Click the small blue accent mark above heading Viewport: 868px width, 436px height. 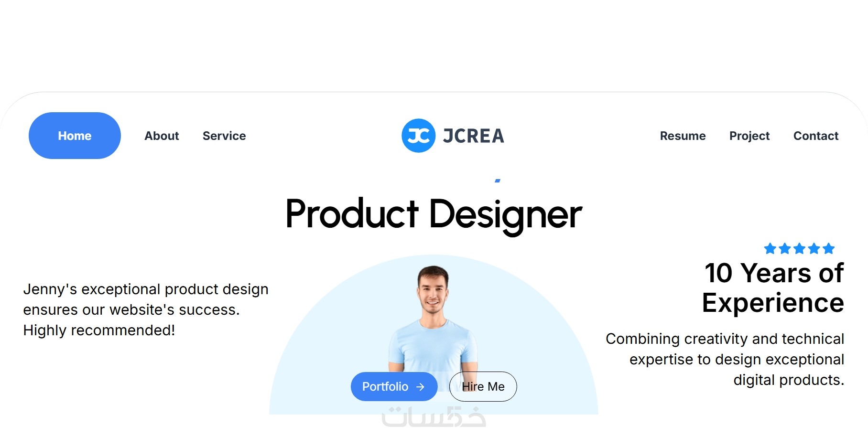498,181
